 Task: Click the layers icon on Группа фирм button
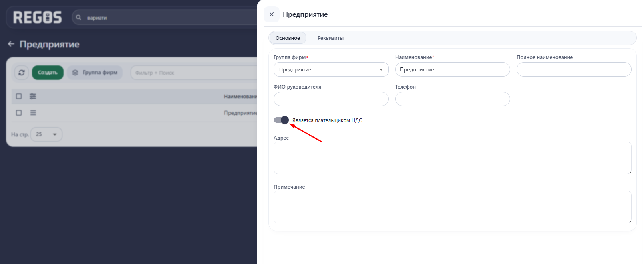[x=75, y=73]
